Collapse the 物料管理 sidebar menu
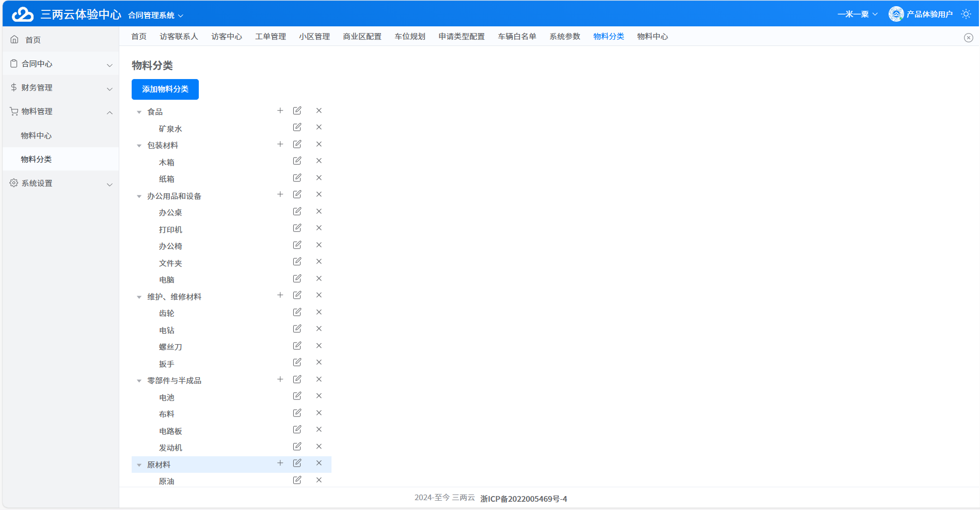Screen dimensions: 980x510 (x=61, y=112)
